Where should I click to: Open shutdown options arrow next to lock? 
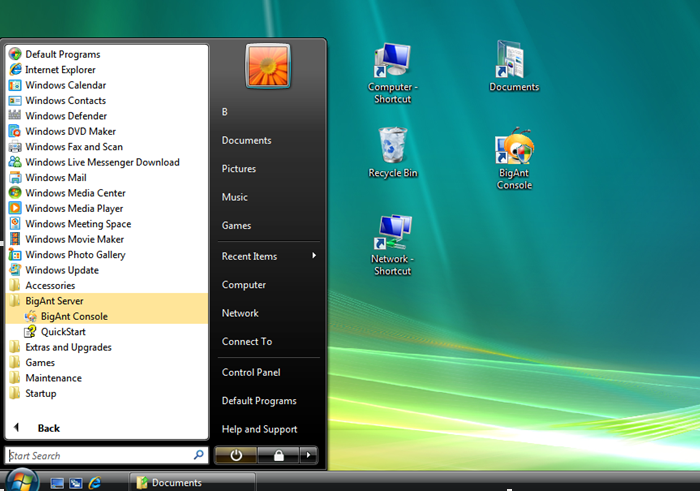308,455
